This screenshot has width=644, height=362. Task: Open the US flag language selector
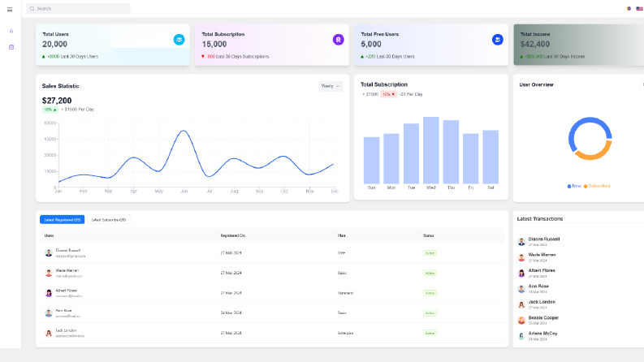click(x=639, y=9)
